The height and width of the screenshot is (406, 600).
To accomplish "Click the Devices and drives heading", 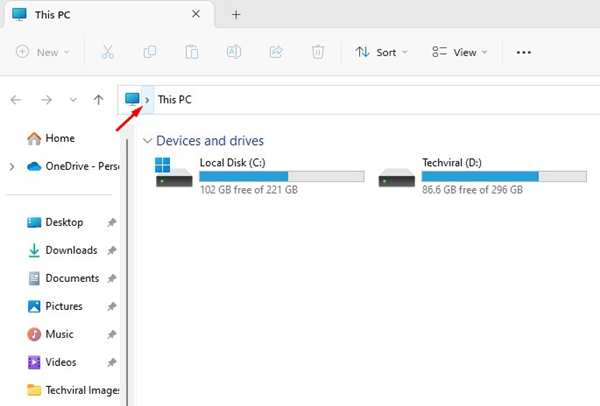I will 210,141.
